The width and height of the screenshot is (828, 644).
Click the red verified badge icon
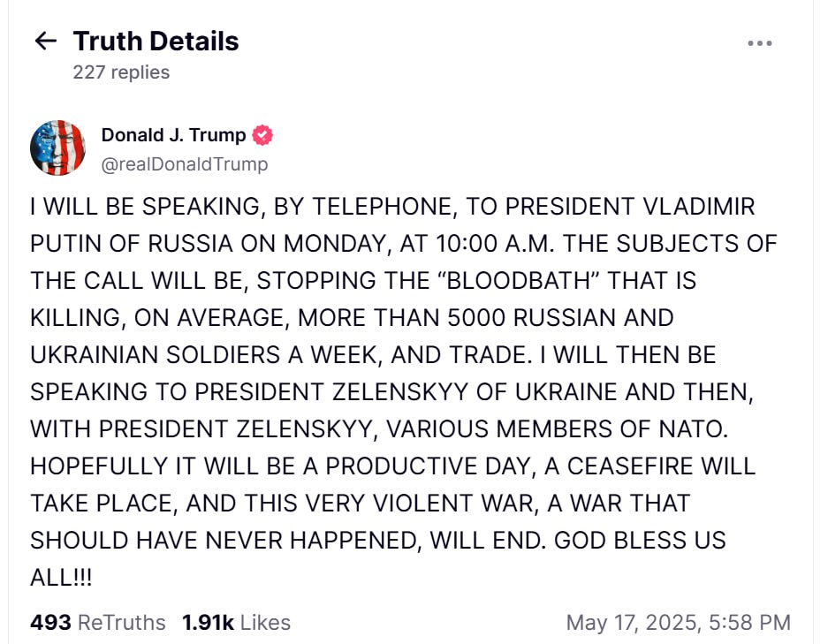click(262, 135)
